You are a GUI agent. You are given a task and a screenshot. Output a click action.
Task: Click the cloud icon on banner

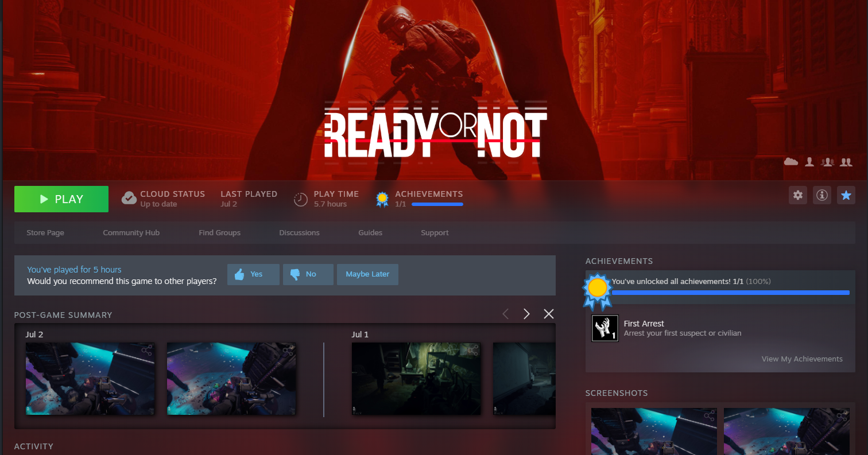click(791, 162)
